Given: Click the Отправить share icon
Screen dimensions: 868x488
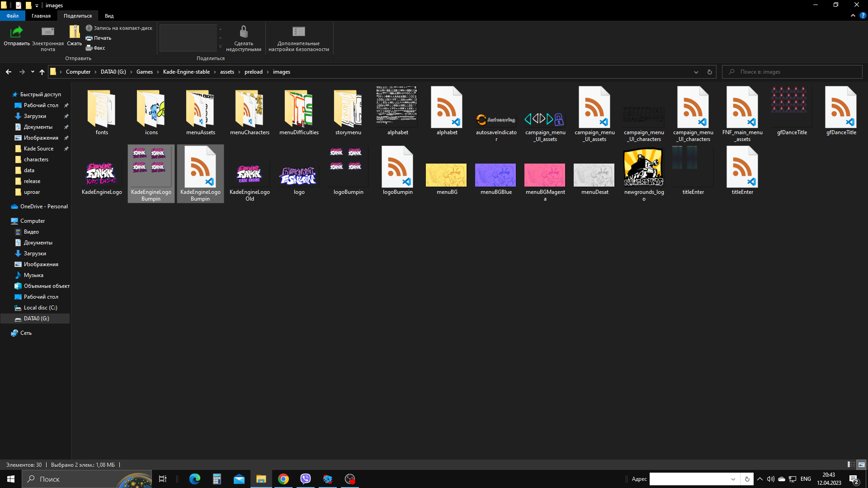Looking at the screenshot, I should coord(17,33).
